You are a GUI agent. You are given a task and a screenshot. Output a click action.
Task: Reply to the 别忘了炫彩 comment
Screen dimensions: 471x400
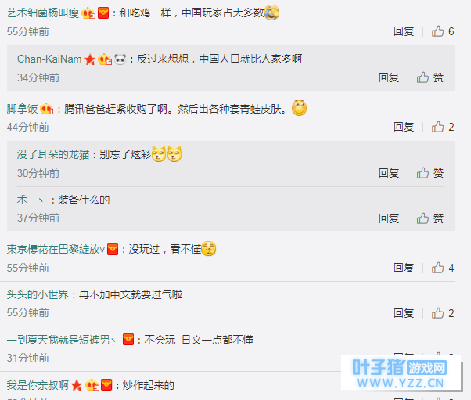pos(389,173)
